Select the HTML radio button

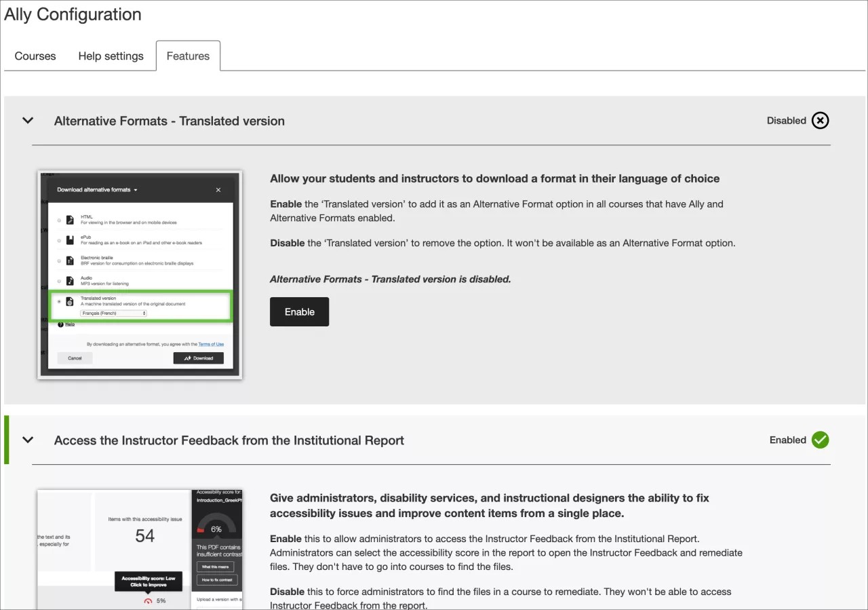(59, 220)
